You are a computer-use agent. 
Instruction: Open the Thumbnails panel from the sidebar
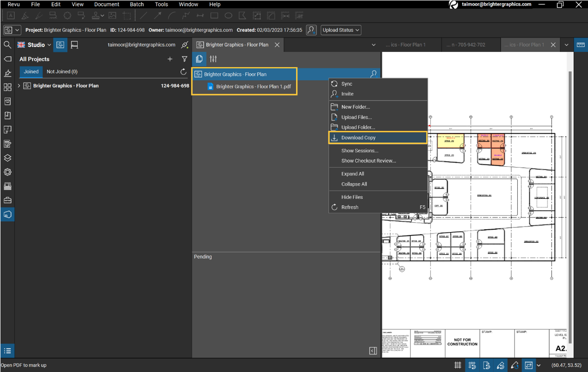coord(7,87)
